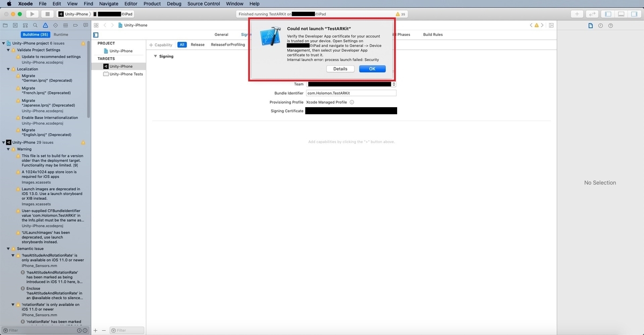The width and height of the screenshot is (644, 335).
Task: Go back with the jump bar left arrow
Action: (x=106, y=25)
